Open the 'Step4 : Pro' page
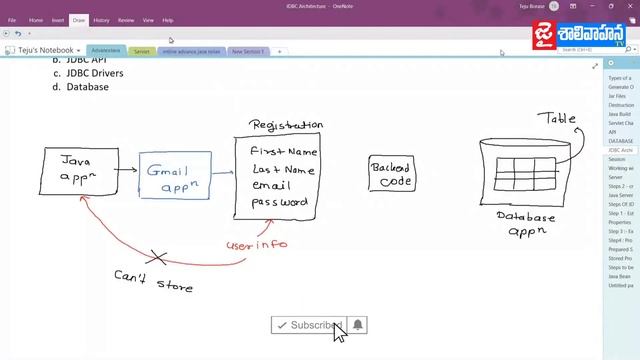This screenshot has width=640, height=360. pos(620,240)
